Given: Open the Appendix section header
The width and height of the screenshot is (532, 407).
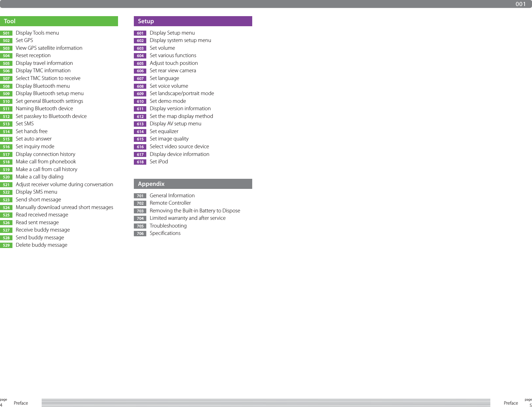Looking at the screenshot, I should coord(193,184).
